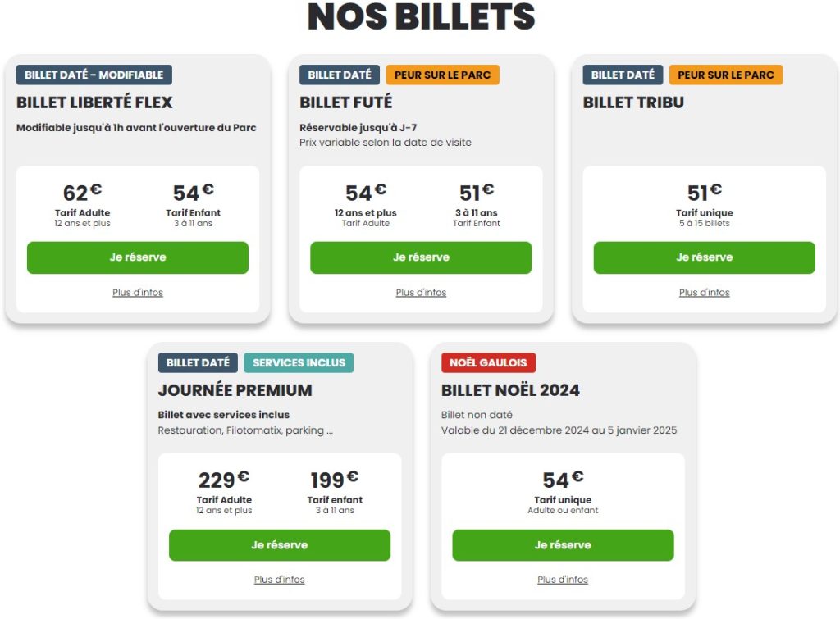Click Je réserve for Billet Noël 2024

pyautogui.click(x=563, y=544)
